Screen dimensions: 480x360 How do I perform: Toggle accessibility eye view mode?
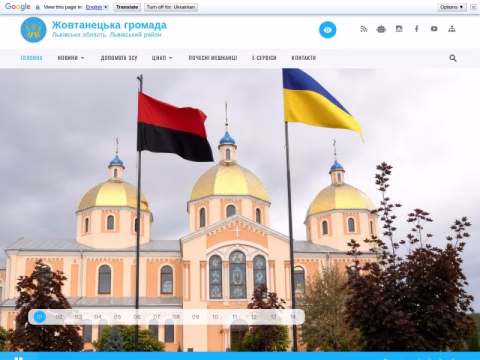(x=327, y=30)
